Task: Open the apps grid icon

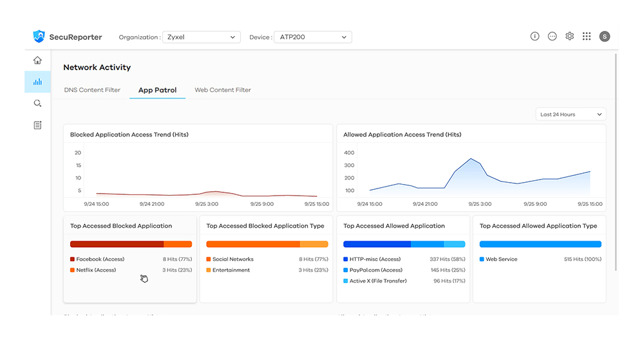Action: [587, 37]
